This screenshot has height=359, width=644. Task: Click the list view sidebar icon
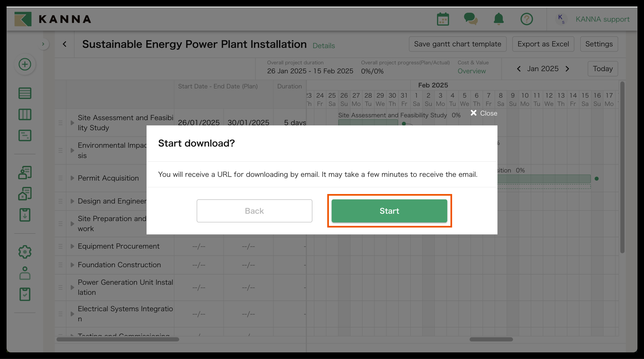click(x=25, y=93)
